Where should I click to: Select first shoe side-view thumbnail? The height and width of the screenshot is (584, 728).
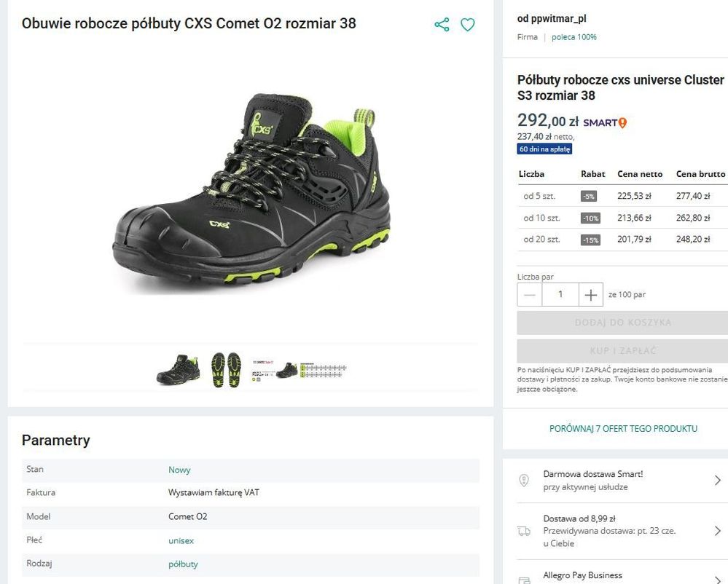179,369
